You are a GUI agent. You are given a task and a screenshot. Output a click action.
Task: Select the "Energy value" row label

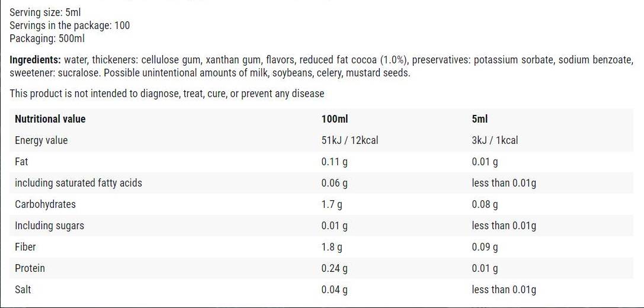(x=41, y=140)
